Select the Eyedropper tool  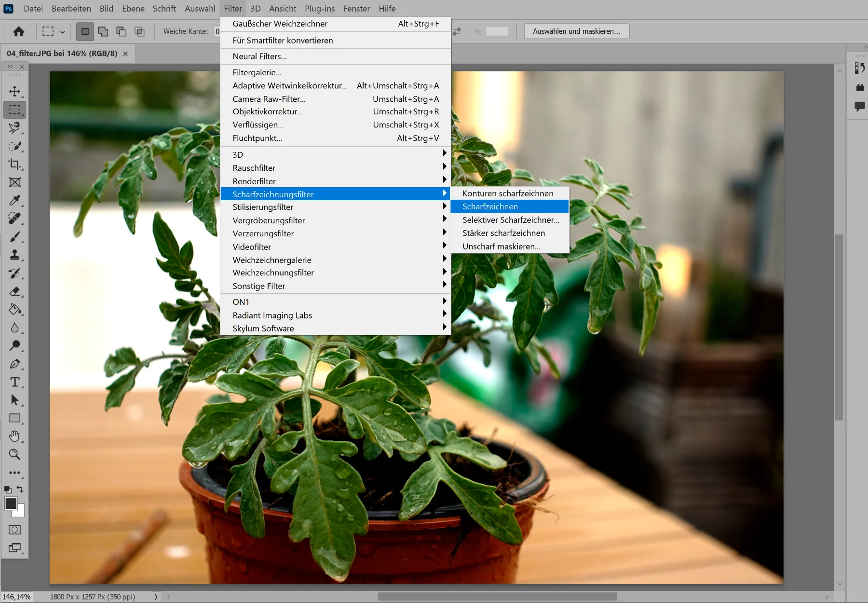[x=15, y=200]
